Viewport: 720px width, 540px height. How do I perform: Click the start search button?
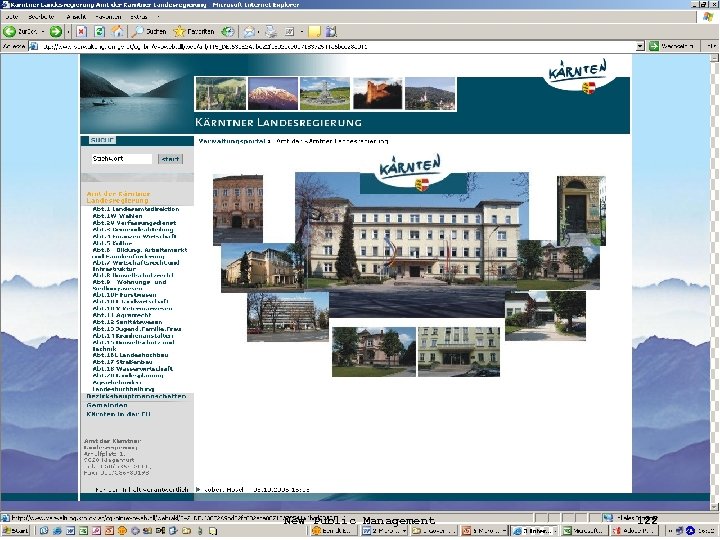[170, 159]
